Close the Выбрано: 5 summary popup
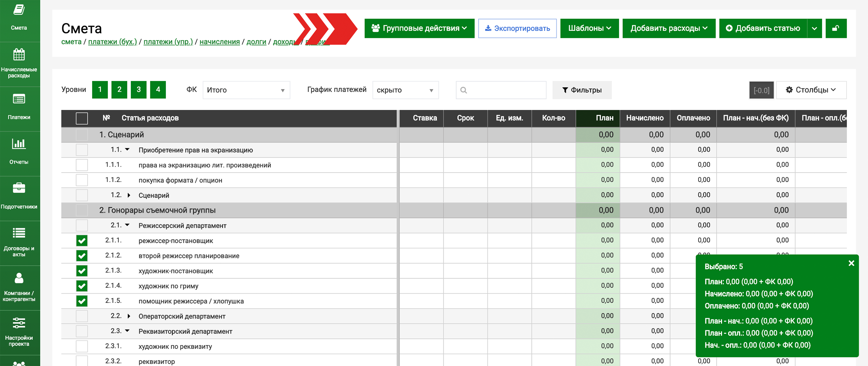868x366 pixels. [x=851, y=263]
